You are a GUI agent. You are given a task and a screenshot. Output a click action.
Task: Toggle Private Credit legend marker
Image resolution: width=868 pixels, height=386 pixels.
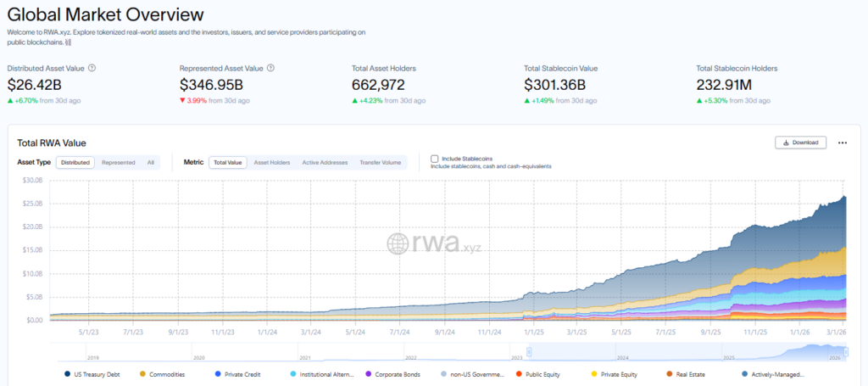[x=219, y=373]
